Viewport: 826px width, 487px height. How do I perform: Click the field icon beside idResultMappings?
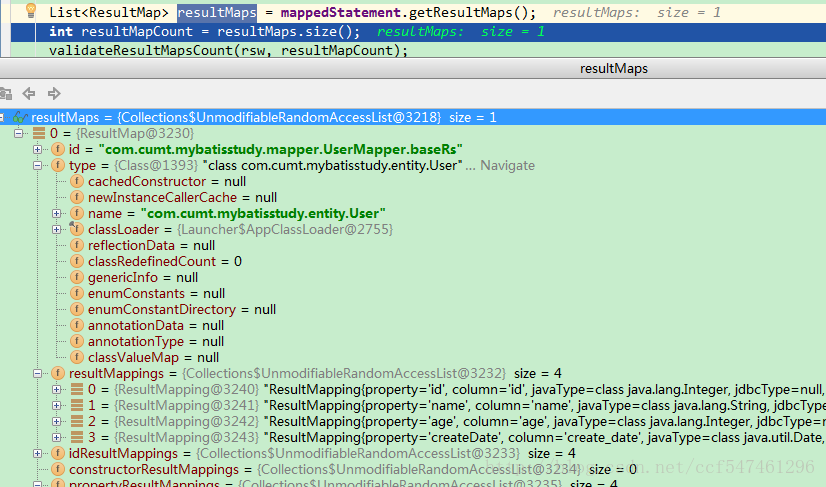(58, 453)
